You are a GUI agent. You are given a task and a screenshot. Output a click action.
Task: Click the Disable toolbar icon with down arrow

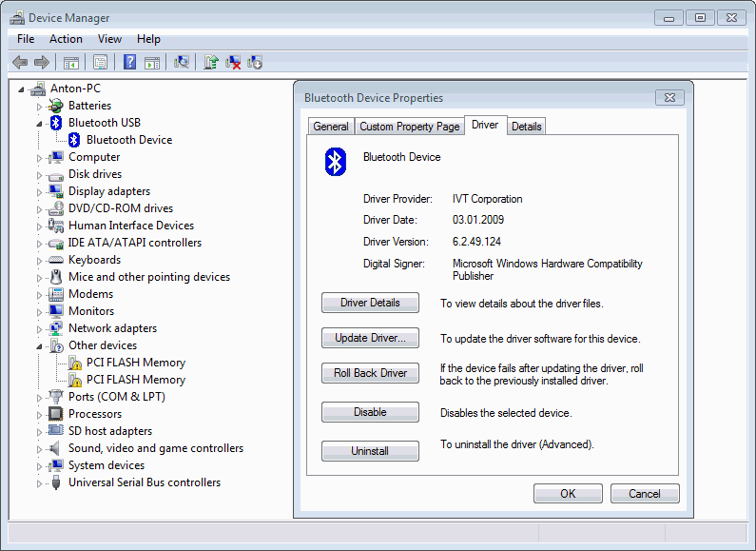pos(255,63)
